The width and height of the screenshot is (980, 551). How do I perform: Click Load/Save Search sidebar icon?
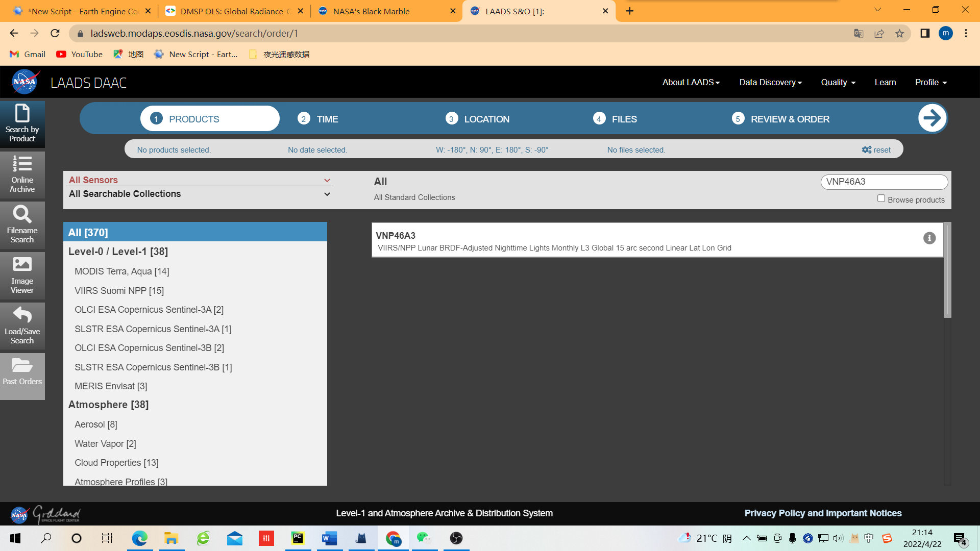coord(22,326)
